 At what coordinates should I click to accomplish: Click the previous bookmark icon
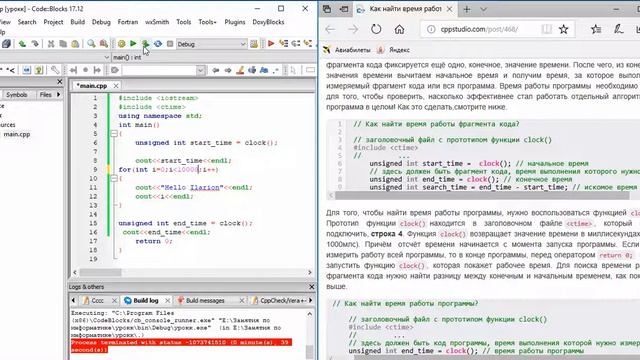73,70
